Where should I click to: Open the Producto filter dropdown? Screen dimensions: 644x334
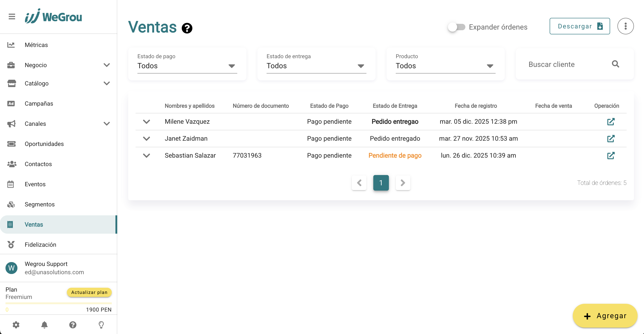[x=445, y=66]
